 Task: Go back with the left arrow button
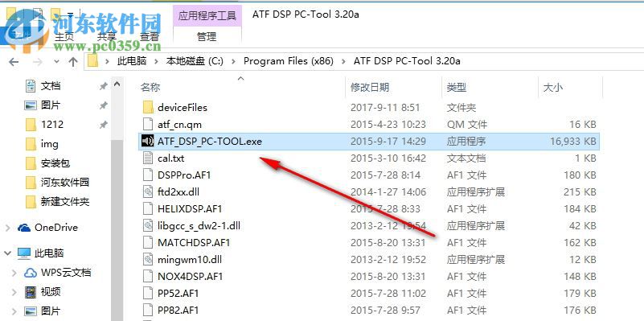point(14,62)
